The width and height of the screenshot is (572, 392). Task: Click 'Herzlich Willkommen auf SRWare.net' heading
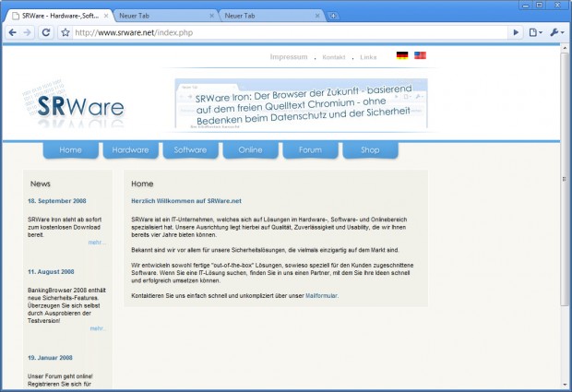[186, 201]
